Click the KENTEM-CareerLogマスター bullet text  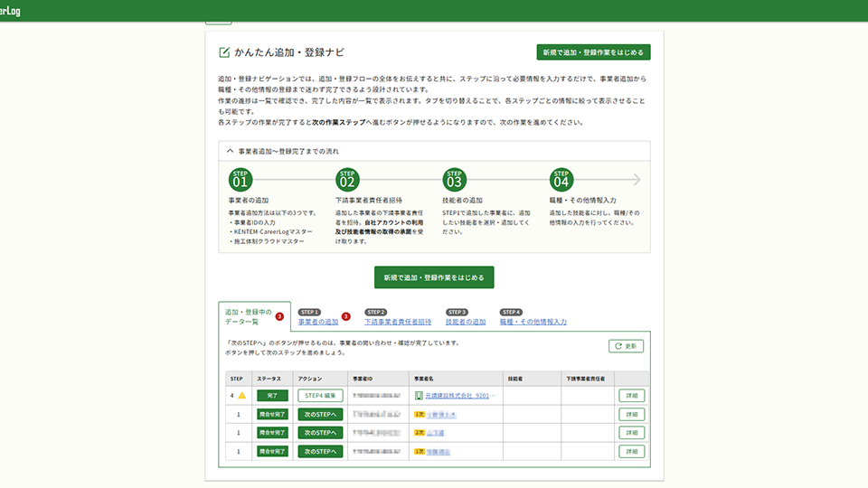pos(273,232)
